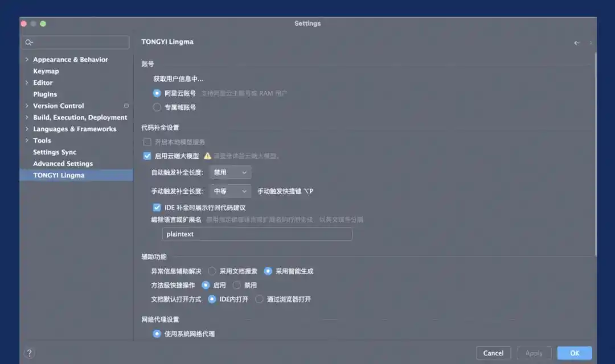Click the magnifier icon in search field
This screenshot has height=364, width=615.
tap(29, 42)
